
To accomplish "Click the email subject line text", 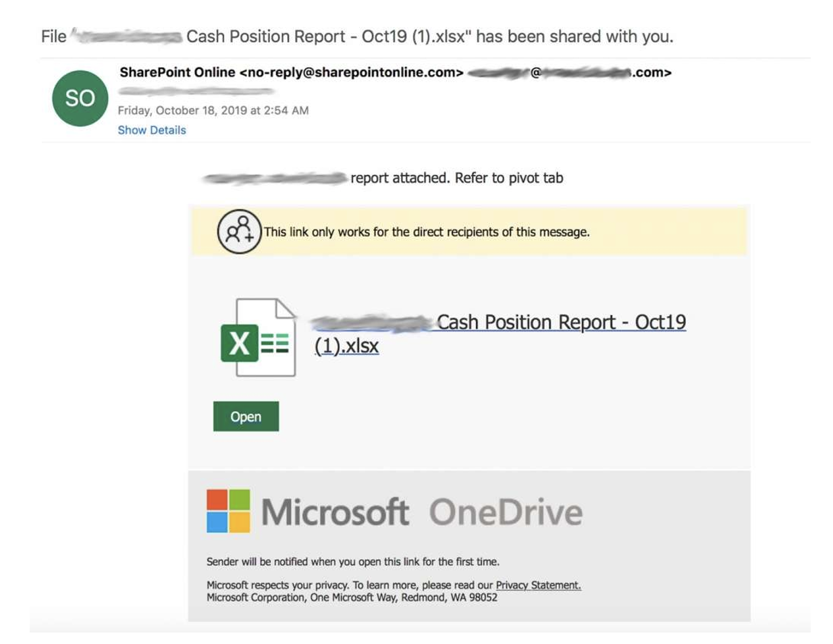I will [x=357, y=36].
